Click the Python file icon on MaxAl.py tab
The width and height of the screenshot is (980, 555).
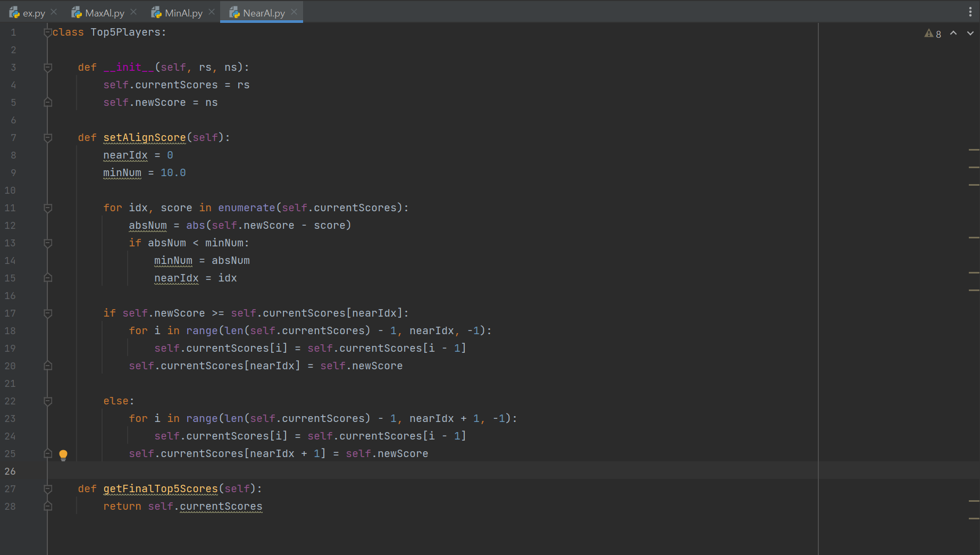click(77, 13)
